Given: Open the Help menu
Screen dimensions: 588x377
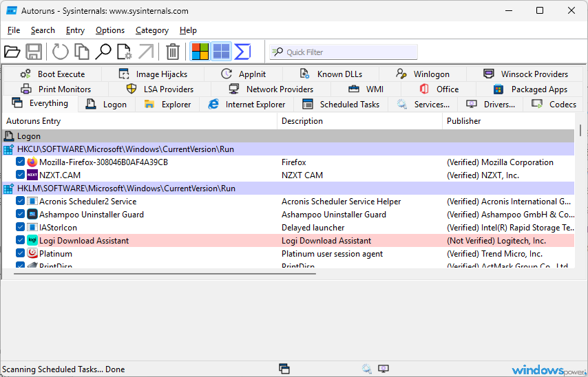Looking at the screenshot, I should [x=188, y=30].
